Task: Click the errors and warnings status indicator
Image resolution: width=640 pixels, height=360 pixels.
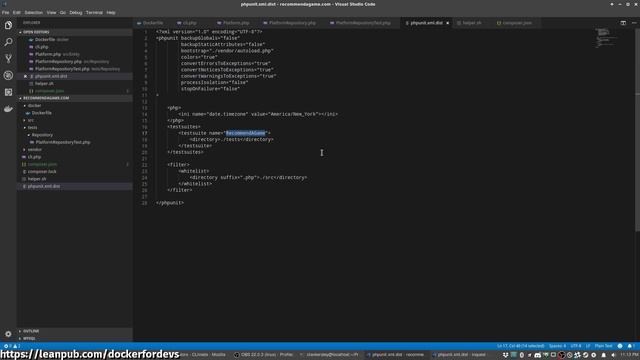Action: [11, 346]
